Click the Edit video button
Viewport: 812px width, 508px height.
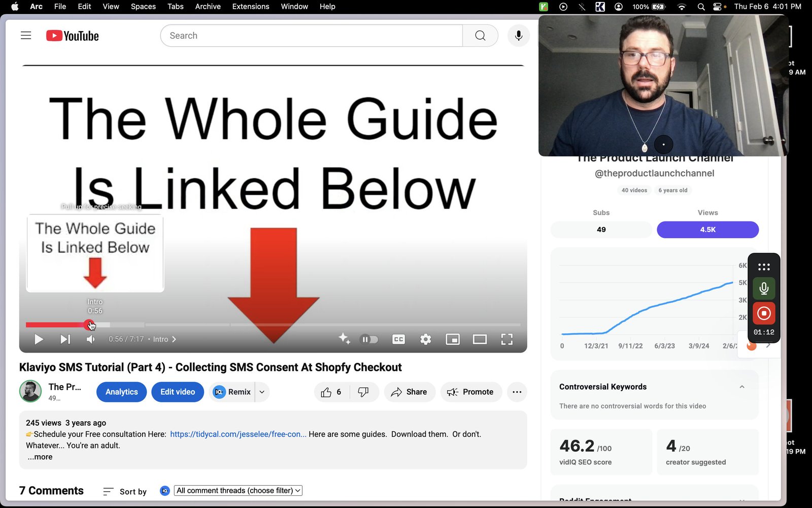178,392
